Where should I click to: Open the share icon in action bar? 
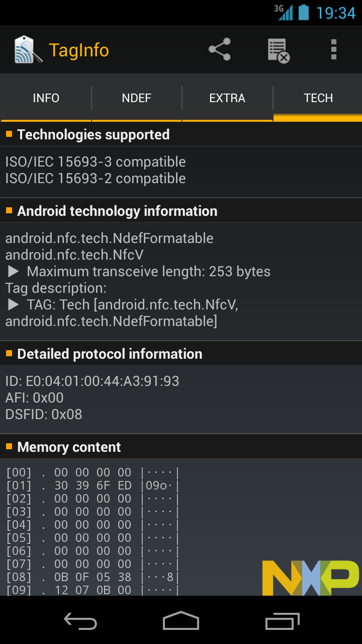pos(219,50)
